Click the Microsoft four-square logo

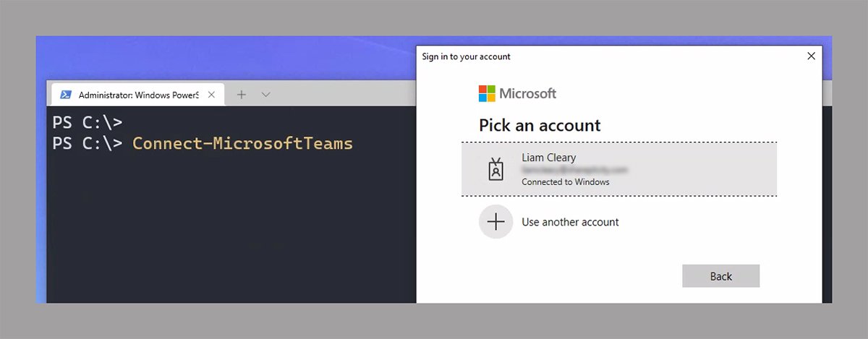487,93
